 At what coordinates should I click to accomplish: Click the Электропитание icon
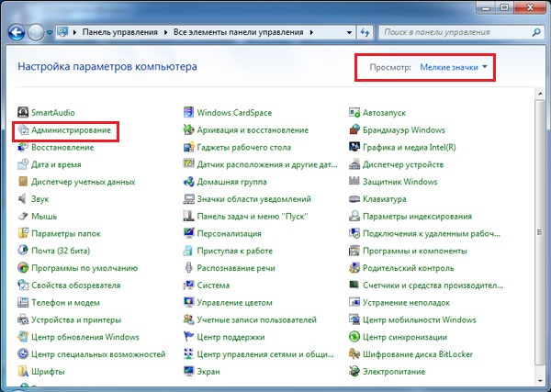[x=354, y=371]
